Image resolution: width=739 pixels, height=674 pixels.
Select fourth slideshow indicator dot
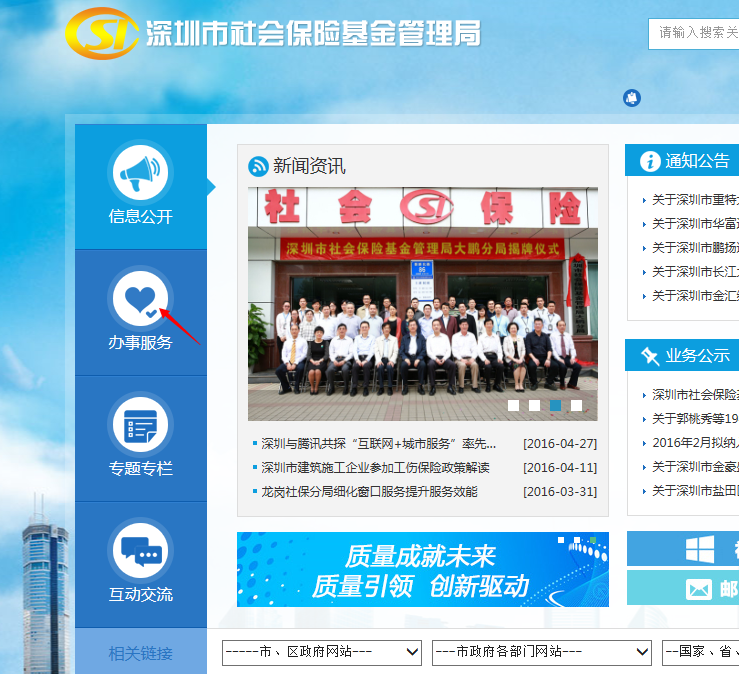point(576,405)
